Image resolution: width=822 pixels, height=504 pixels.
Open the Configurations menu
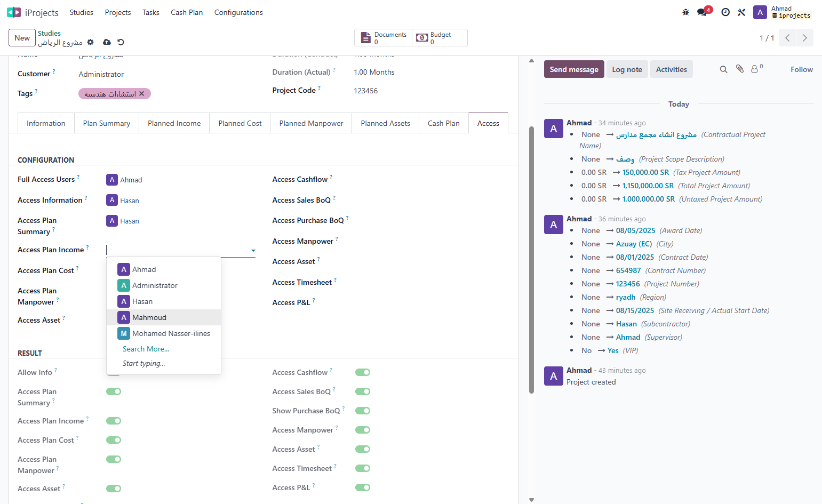click(238, 12)
